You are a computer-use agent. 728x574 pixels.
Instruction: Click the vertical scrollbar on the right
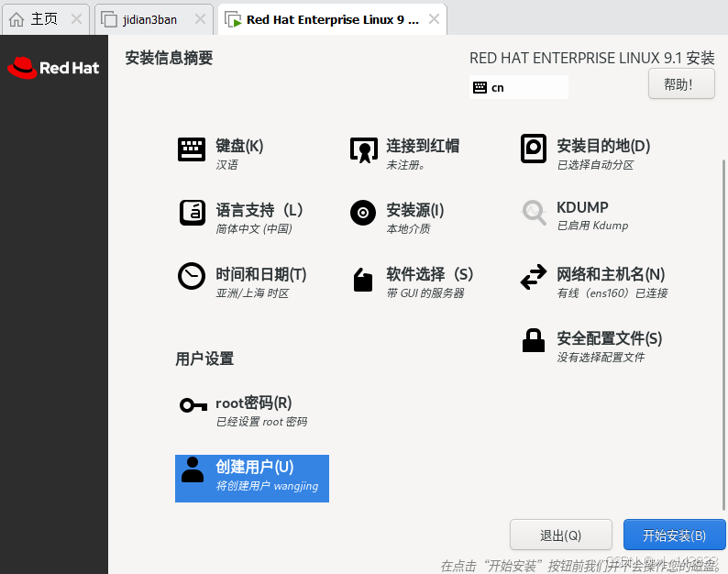(723, 335)
